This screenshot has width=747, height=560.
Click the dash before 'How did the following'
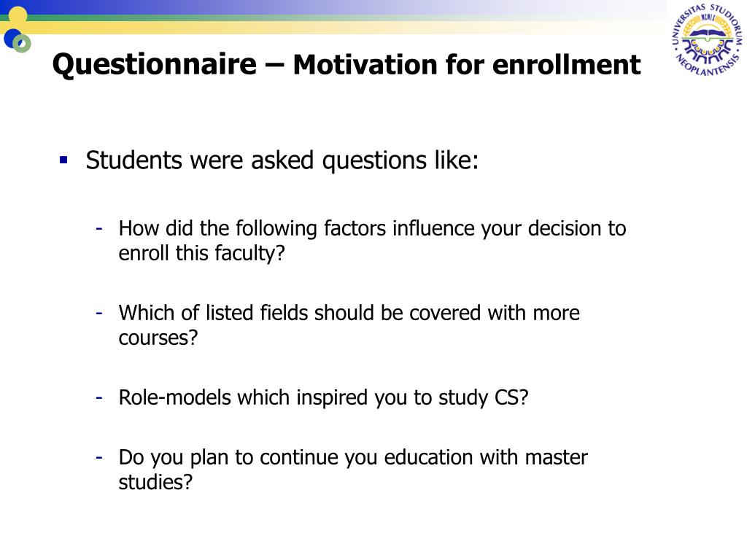click(x=99, y=229)
